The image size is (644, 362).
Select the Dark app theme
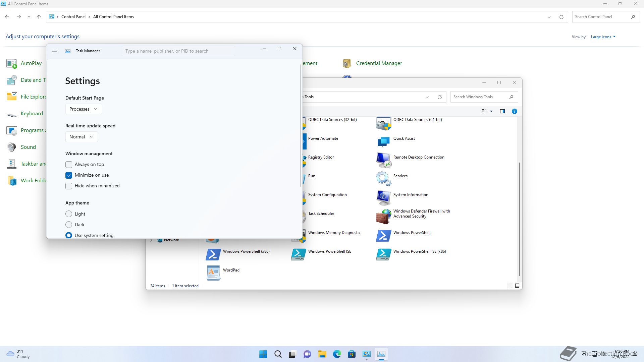click(x=69, y=225)
